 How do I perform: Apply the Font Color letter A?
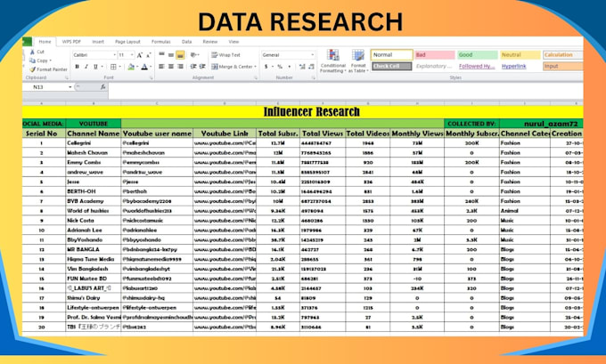click(144, 67)
